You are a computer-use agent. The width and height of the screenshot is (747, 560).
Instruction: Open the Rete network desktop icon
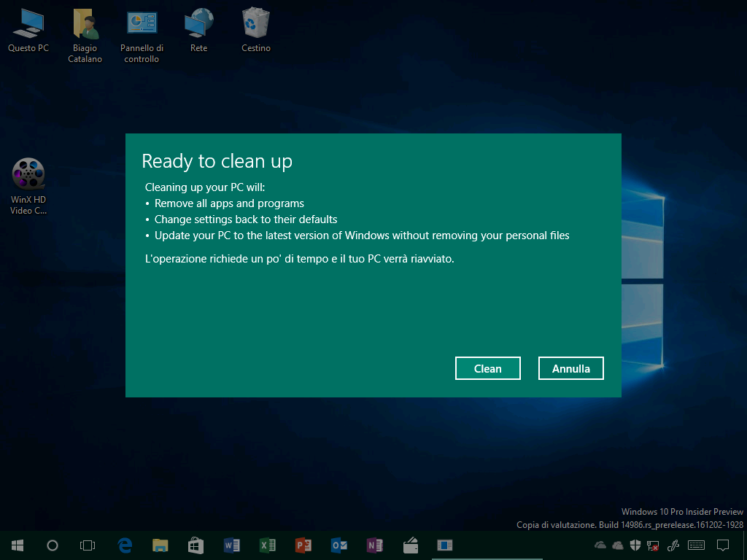coord(198,29)
